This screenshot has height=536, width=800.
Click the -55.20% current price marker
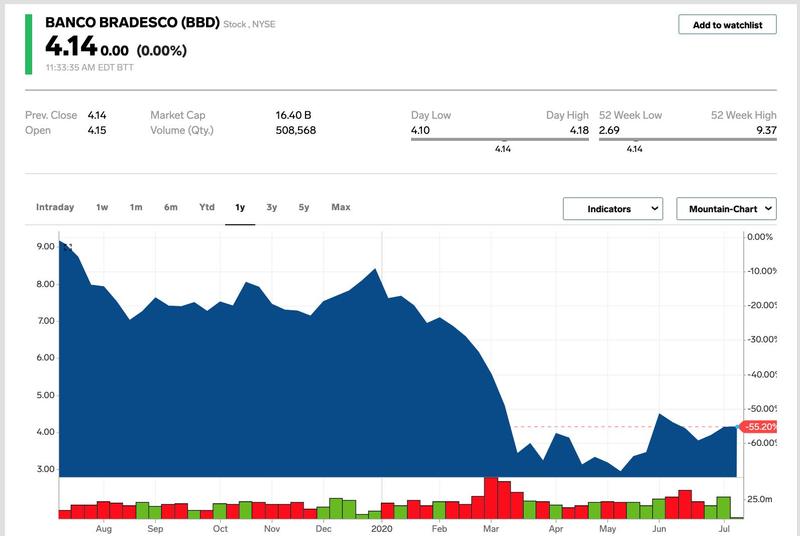[759, 426]
